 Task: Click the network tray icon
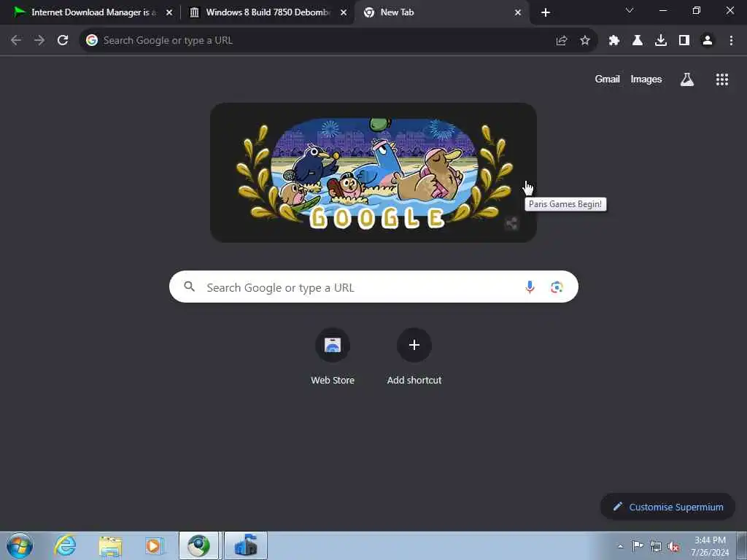[656, 547]
